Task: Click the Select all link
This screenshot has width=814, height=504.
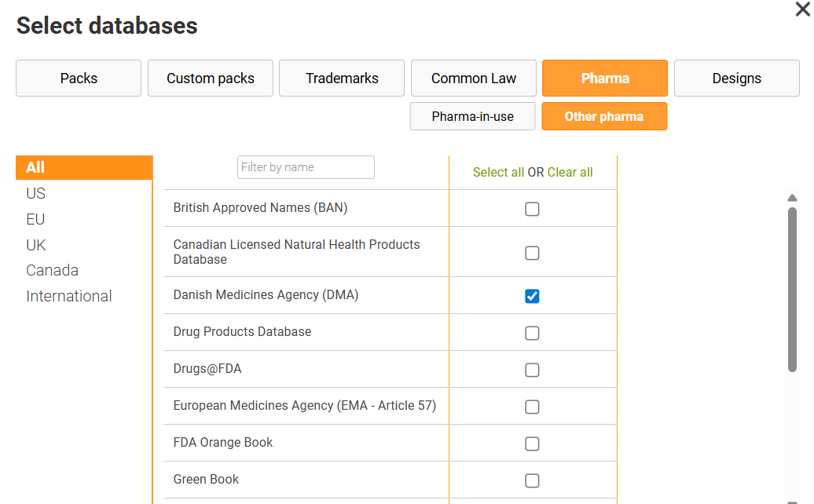Action: [498, 173]
